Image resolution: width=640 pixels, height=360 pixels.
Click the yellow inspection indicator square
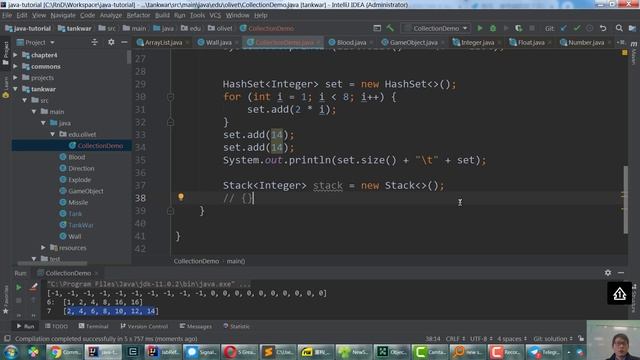click(x=625, y=53)
